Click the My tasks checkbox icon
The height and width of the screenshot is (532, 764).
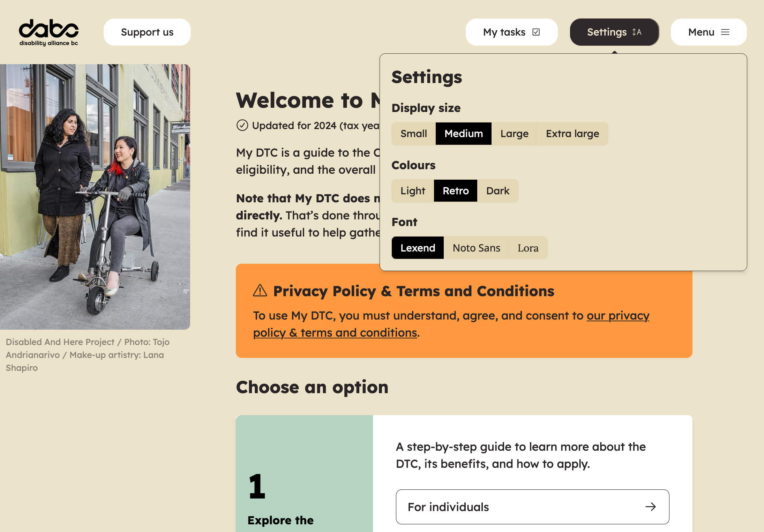click(x=536, y=32)
